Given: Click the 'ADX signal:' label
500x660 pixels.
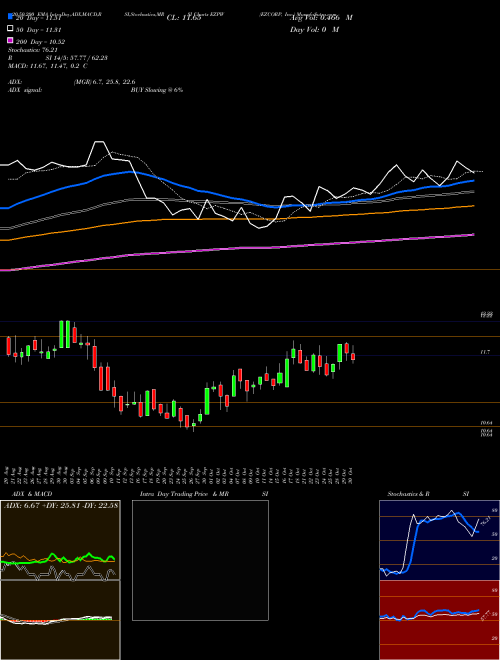Looking at the screenshot, I should [25, 90].
